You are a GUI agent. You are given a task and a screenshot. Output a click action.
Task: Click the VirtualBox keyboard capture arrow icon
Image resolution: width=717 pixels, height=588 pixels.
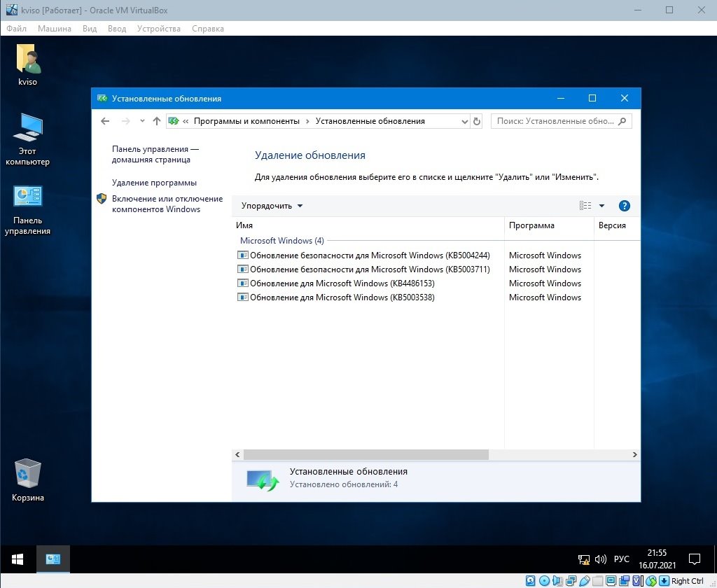(x=664, y=581)
